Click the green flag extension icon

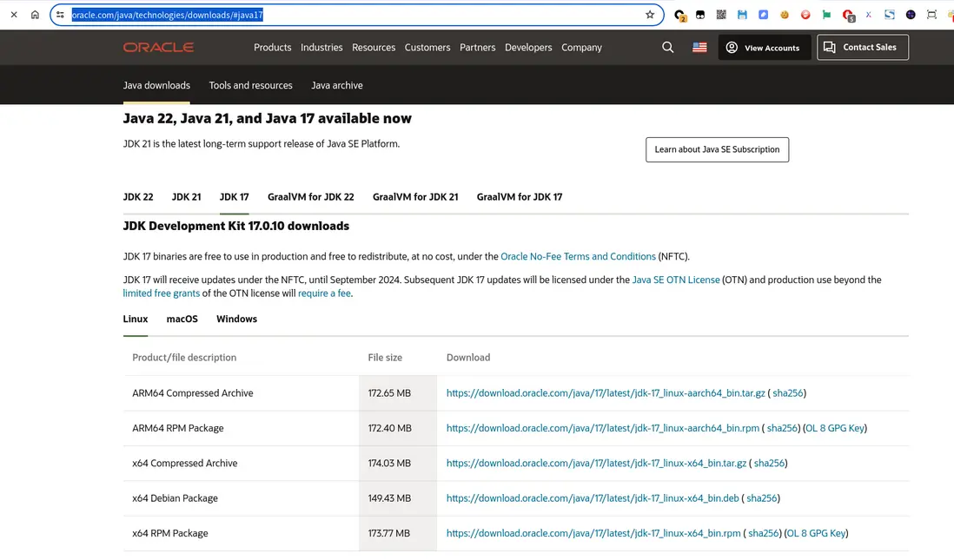(826, 15)
